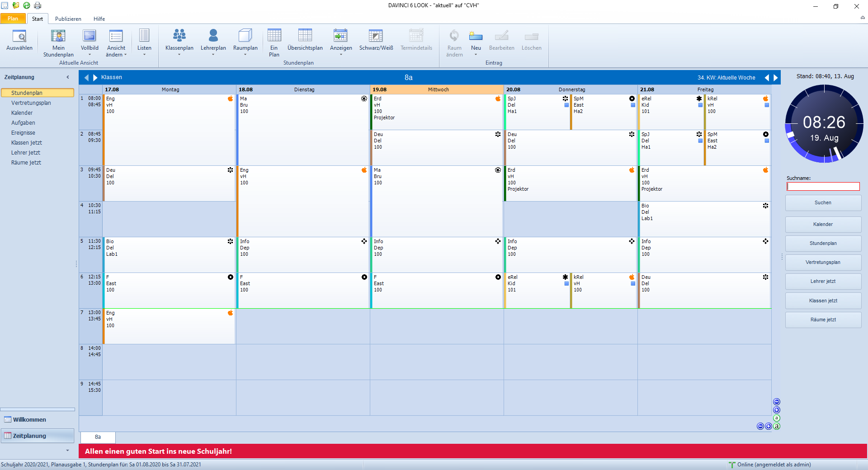The width and height of the screenshot is (868, 470).
Task: Toggle Schwarz/Weiß display mode
Action: [376, 41]
